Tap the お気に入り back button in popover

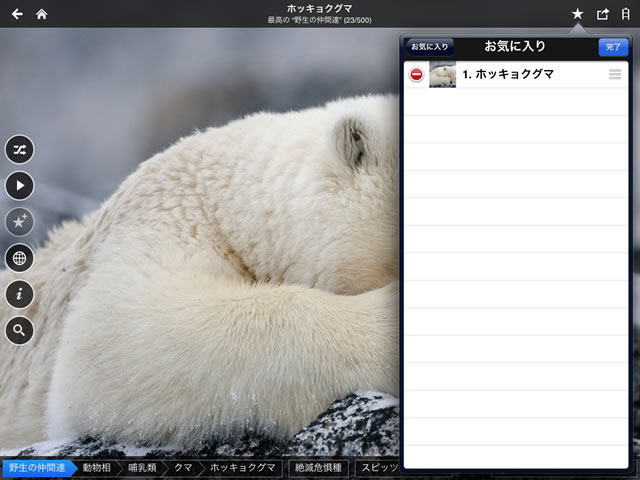(x=429, y=47)
